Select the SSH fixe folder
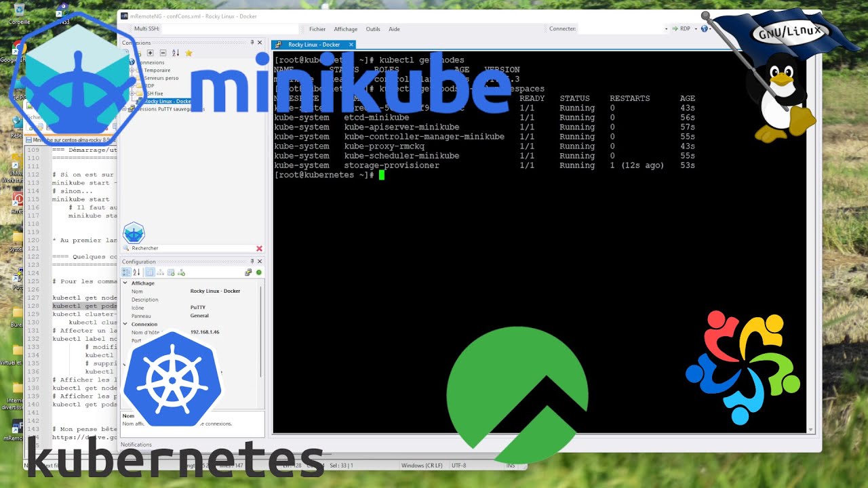 tap(153, 94)
